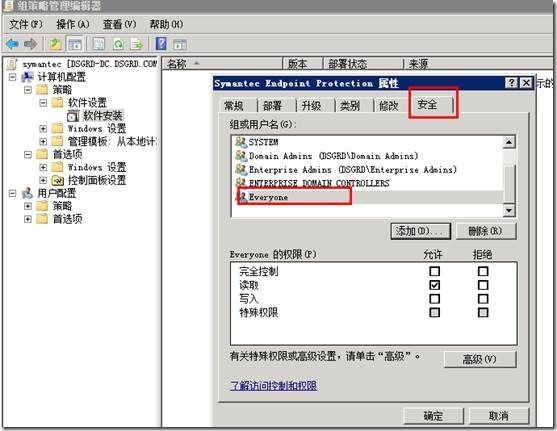Open Help via blue question mark icon
Viewport: 557px width, 431px height.
(161, 44)
